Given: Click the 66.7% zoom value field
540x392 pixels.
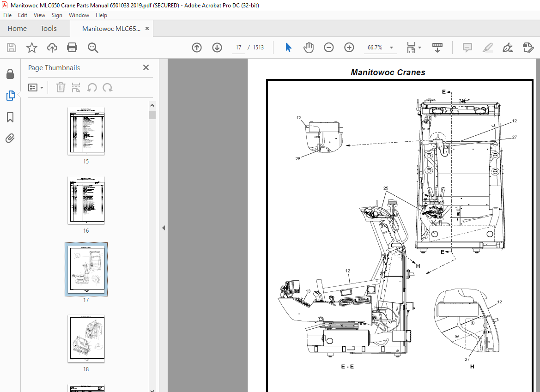Looking at the screenshot, I should click(x=375, y=48).
